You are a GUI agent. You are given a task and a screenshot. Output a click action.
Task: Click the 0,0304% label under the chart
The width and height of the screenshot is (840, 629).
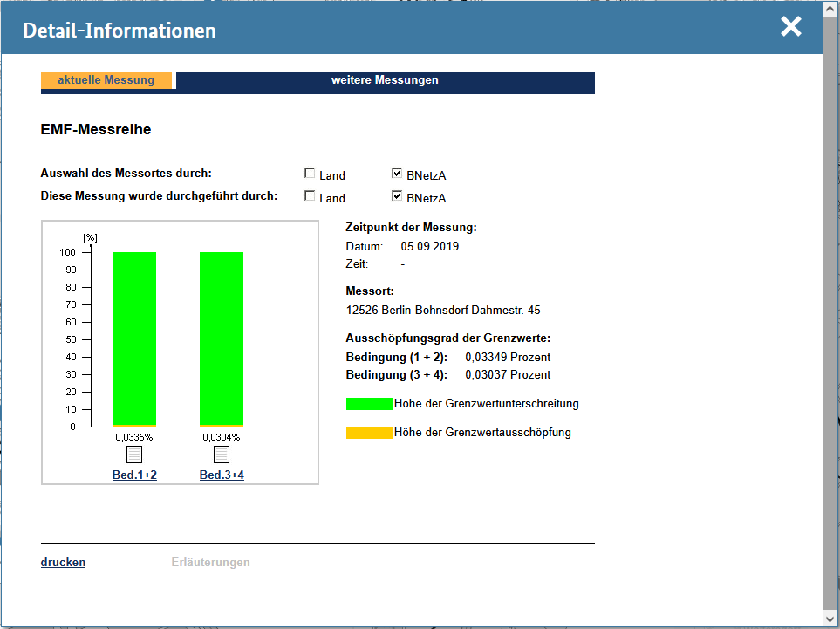coord(222,437)
